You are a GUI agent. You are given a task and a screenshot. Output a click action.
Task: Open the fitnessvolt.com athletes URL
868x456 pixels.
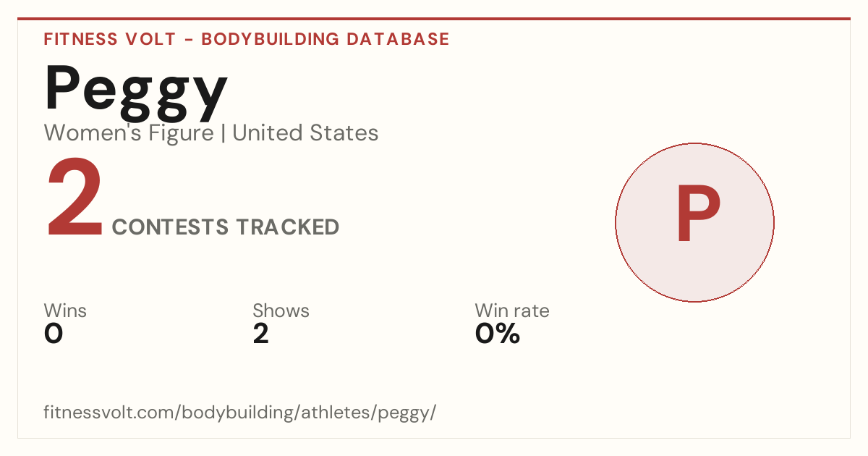(240, 413)
